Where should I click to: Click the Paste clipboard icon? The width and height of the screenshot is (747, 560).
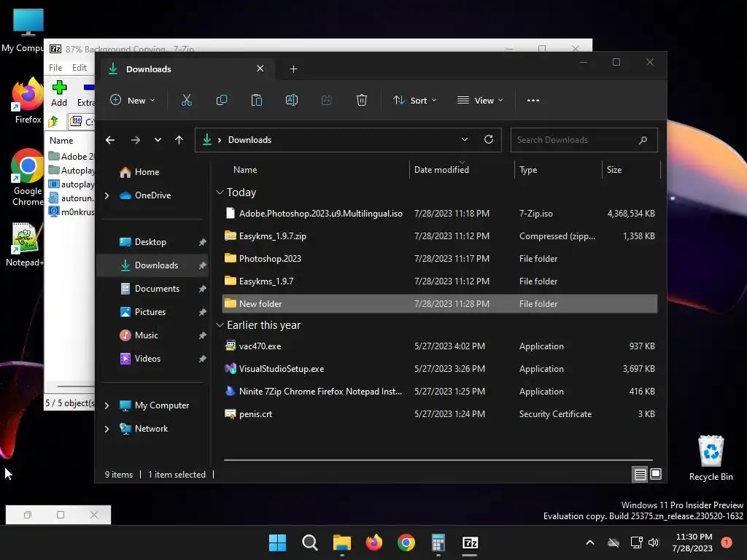pos(256,101)
